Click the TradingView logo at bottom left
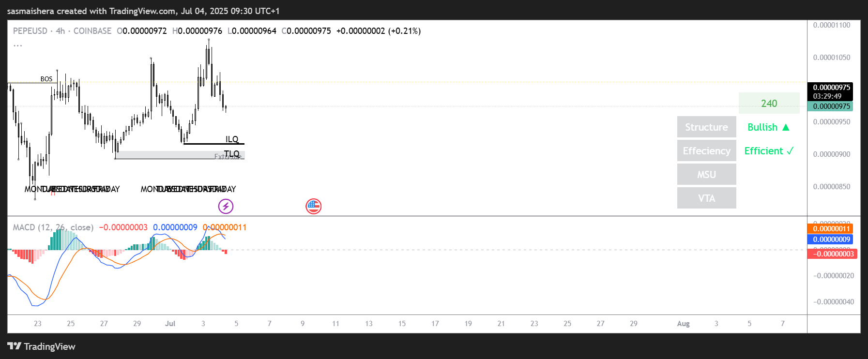The width and height of the screenshot is (868, 359). tap(42, 346)
